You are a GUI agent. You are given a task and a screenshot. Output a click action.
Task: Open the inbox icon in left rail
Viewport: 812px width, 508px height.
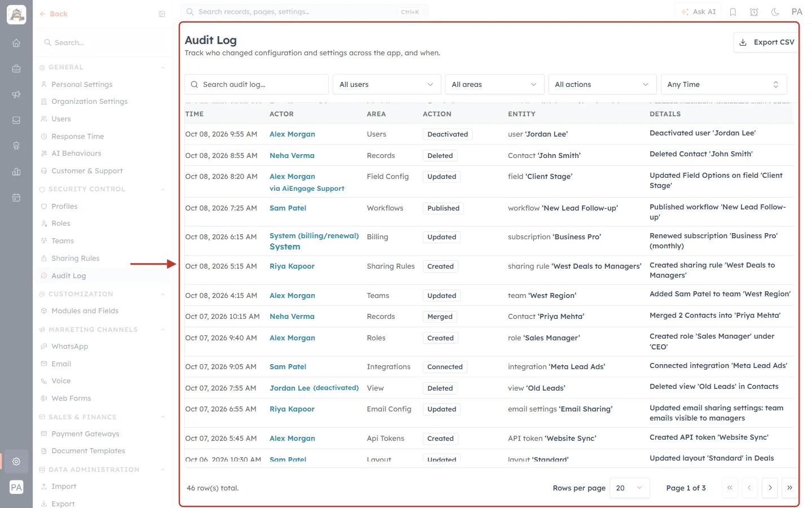click(x=16, y=120)
